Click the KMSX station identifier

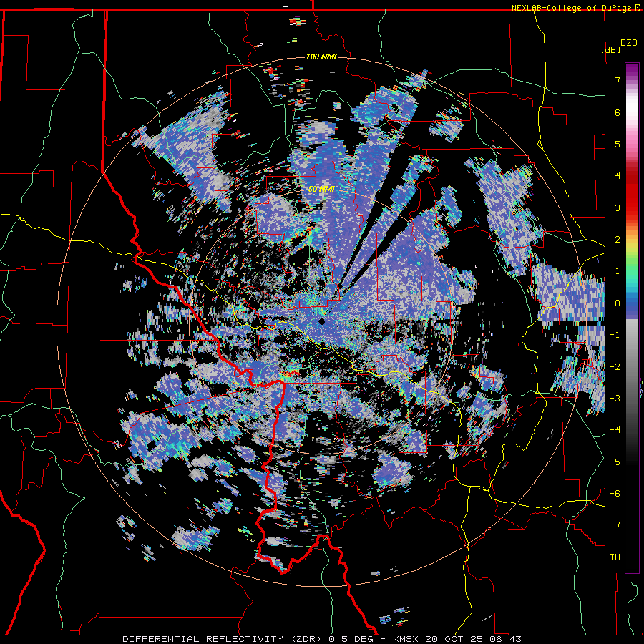pyautogui.click(x=406, y=639)
